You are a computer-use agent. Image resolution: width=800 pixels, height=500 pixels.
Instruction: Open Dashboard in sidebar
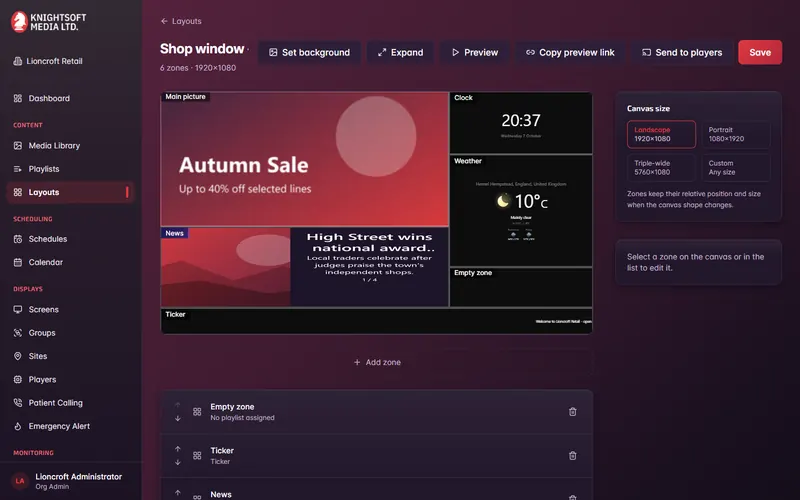coord(49,98)
